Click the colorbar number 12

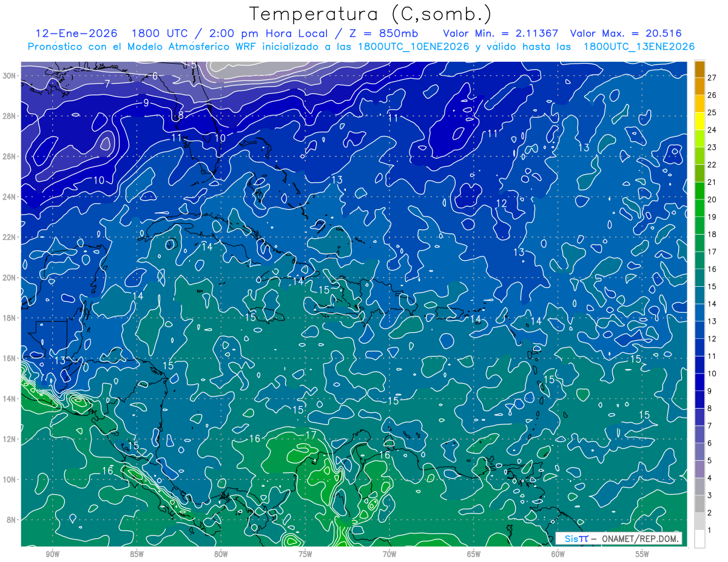coord(712,339)
